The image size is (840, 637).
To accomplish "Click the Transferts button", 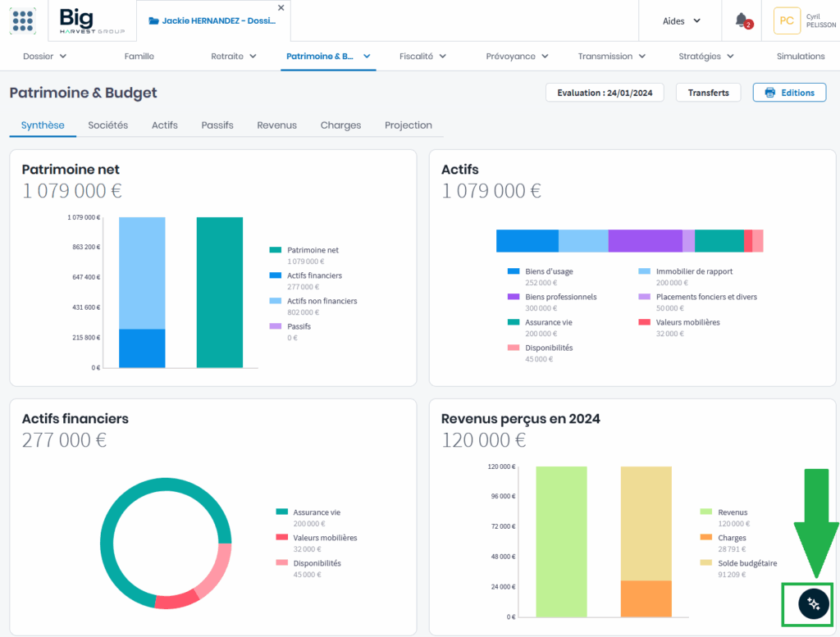I will coord(708,93).
